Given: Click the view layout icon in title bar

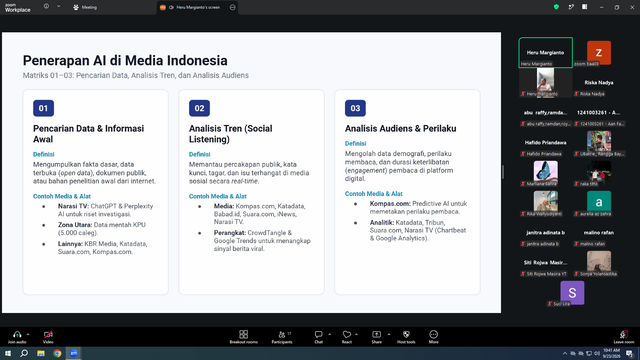Looking at the screenshot, I should tap(571, 7).
